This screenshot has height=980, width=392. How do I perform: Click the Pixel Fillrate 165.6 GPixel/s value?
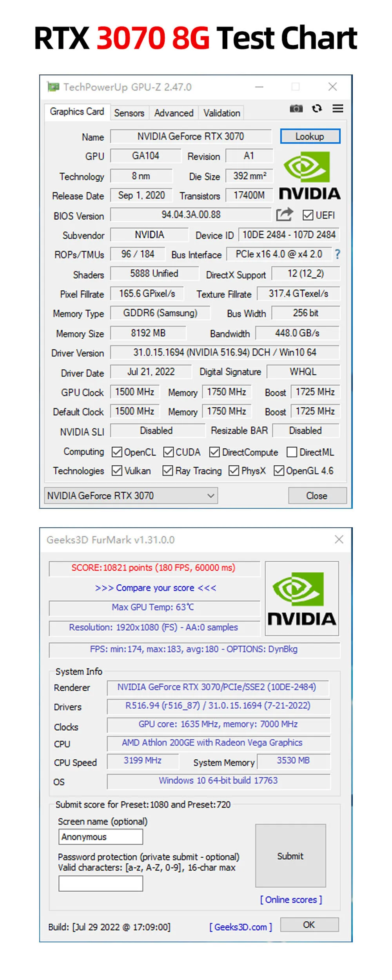(147, 294)
